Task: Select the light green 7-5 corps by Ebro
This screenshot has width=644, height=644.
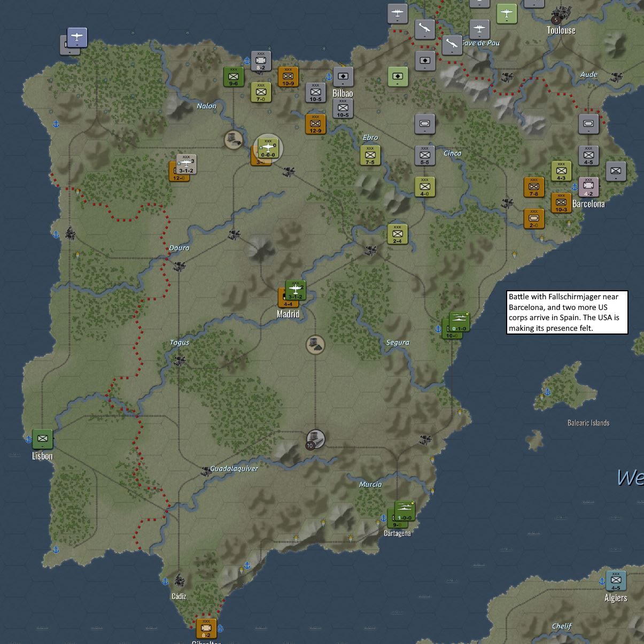Action: [370, 155]
